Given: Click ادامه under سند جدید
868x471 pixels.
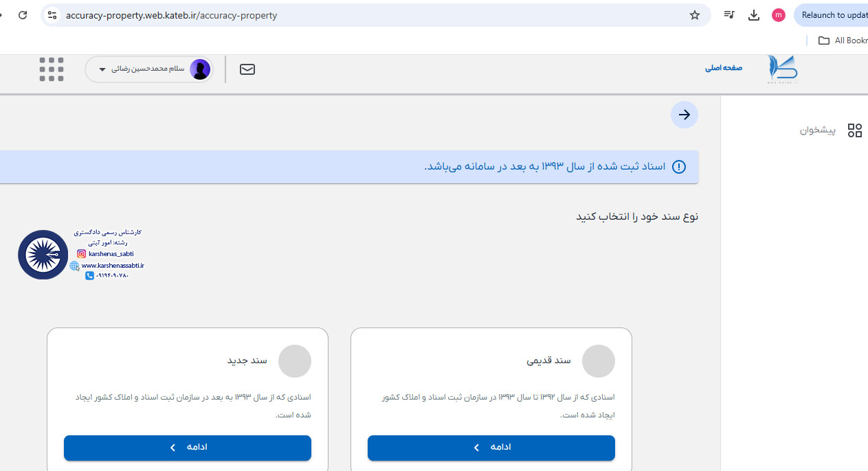Looking at the screenshot, I should coord(188,448).
